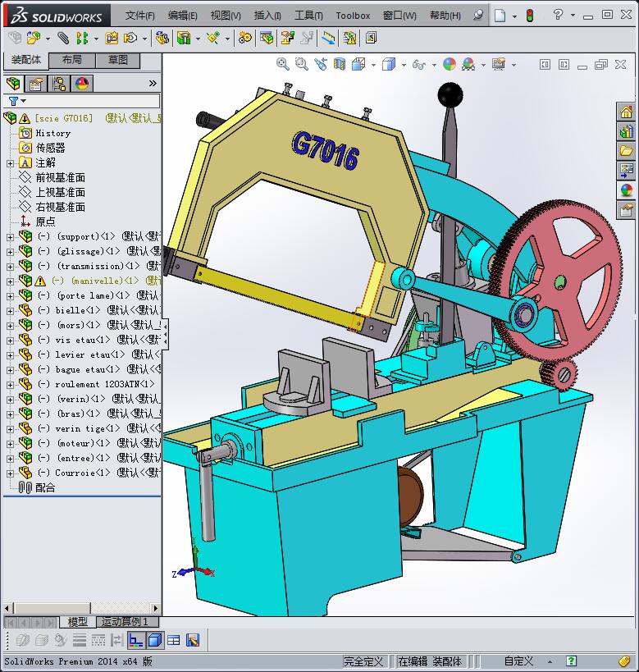Click the Bill of Materials icon
This screenshot has width=639, height=672.
pos(266,38)
